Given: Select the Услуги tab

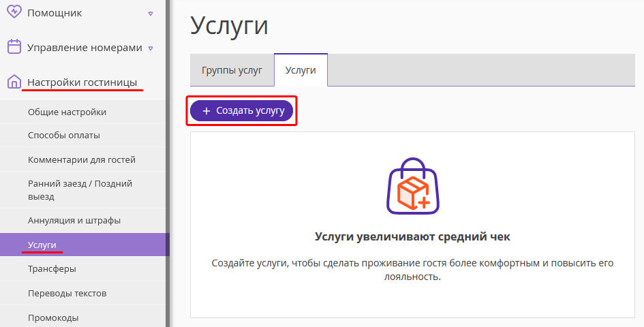Looking at the screenshot, I should [x=301, y=70].
